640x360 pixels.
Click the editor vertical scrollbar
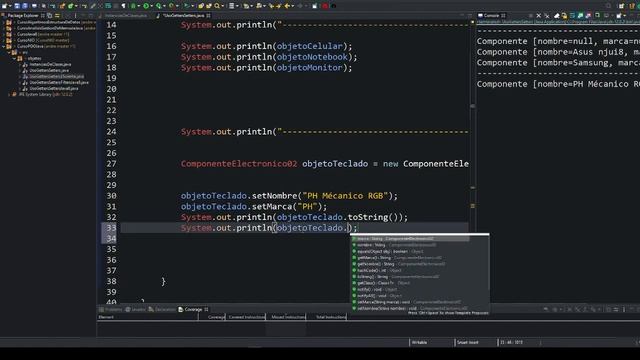click(x=472, y=161)
